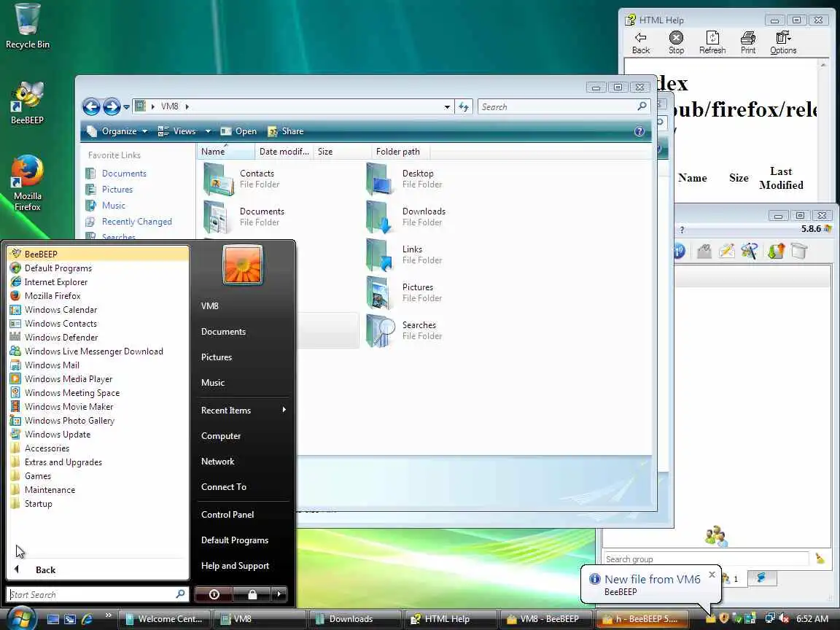Click Show Desktop in Quick Launch
Image resolution: width=840 pixels, height=630 pixels.
tap(53, 619)
